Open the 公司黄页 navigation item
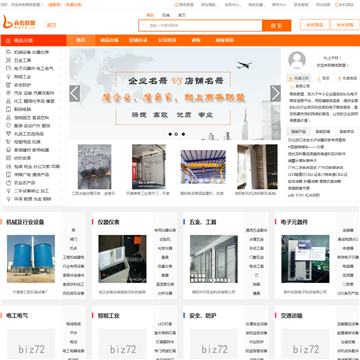Screen dimensions: 360x360 coord(167,40)
